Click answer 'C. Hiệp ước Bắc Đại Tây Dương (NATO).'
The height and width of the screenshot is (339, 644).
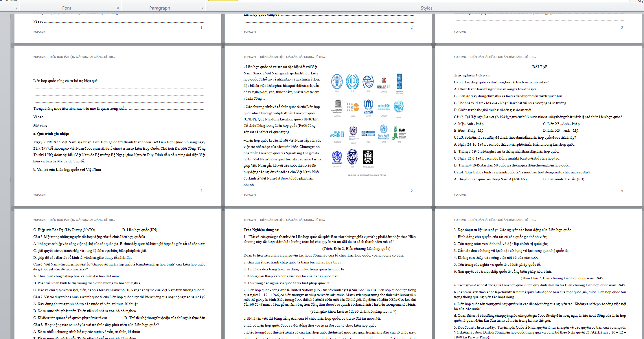coord(65,230)
